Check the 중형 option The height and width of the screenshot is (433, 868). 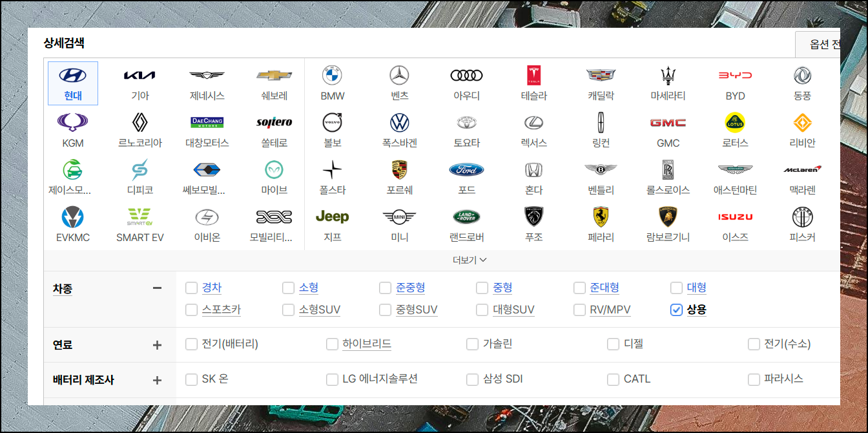point(482,288)
